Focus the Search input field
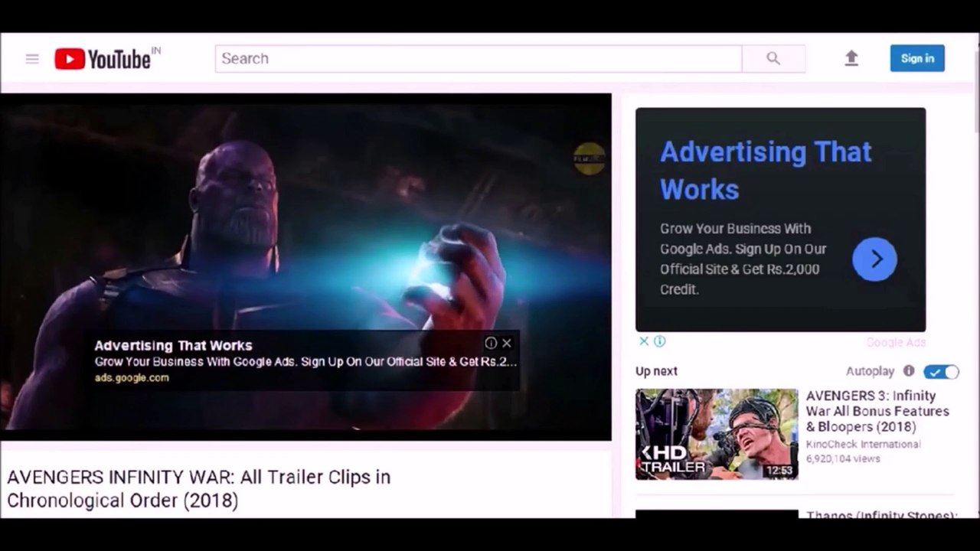This screenshot has width=980, height=551. tap(479, 59)
